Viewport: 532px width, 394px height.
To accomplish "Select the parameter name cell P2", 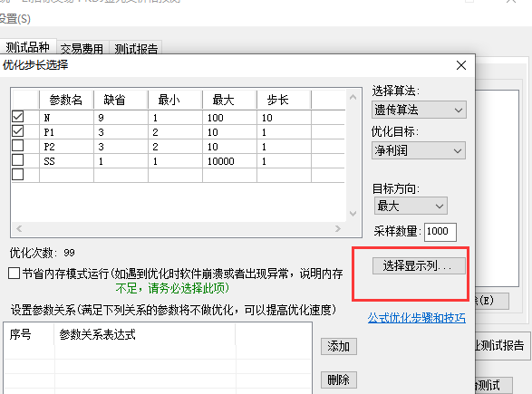I will point(66,147).
